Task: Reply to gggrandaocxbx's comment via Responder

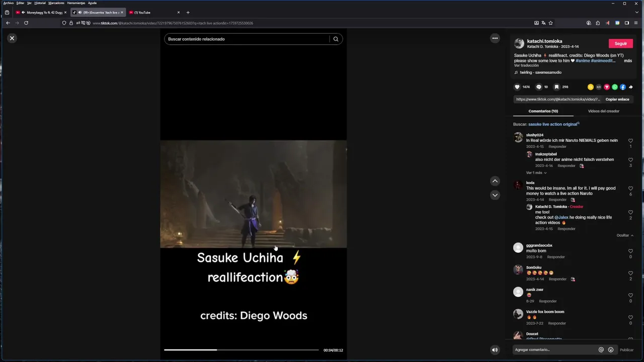Action: pyautogui.click(x=556, y=257)
